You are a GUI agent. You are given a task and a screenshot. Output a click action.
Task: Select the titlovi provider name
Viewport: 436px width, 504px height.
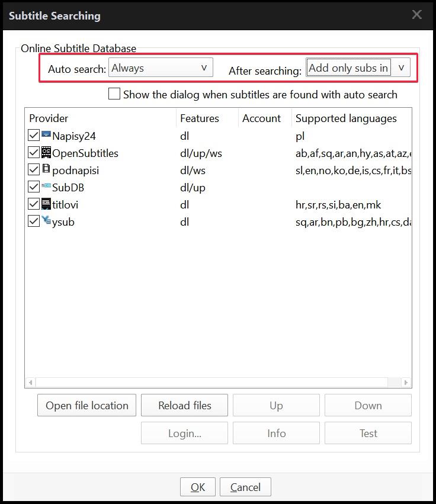pos(65,204)
